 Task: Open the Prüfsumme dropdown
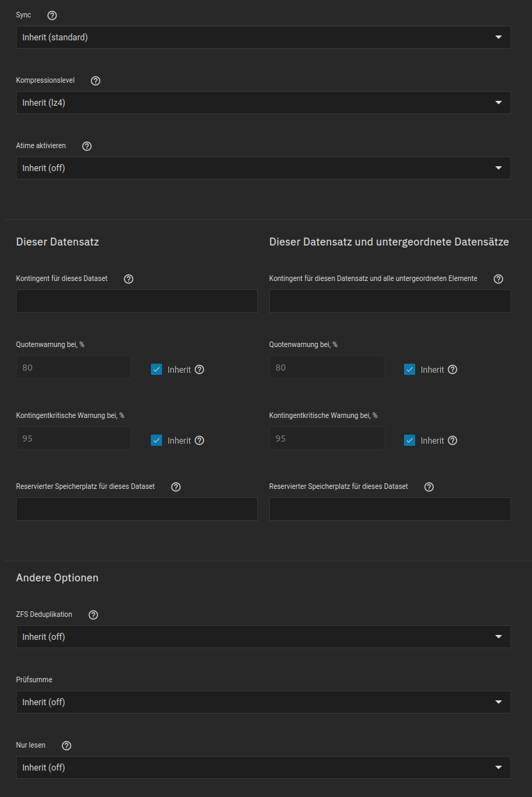pyautogui.click(x=263, y=702)
